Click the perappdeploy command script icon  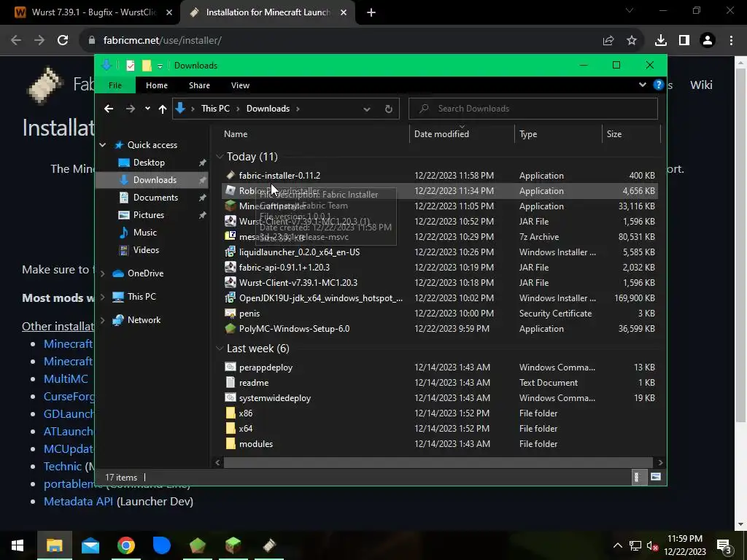[231, 367]
